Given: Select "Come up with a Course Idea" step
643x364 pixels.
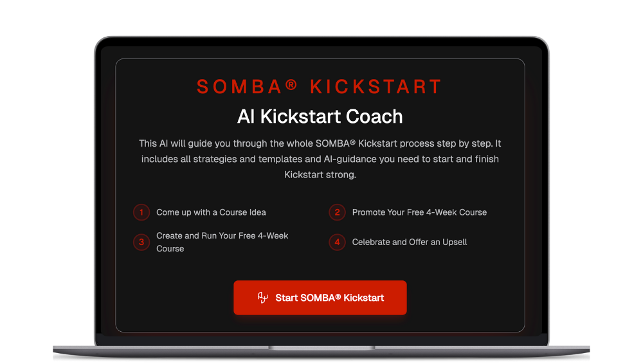Looking at the screenshot, I should pos(211,212).
